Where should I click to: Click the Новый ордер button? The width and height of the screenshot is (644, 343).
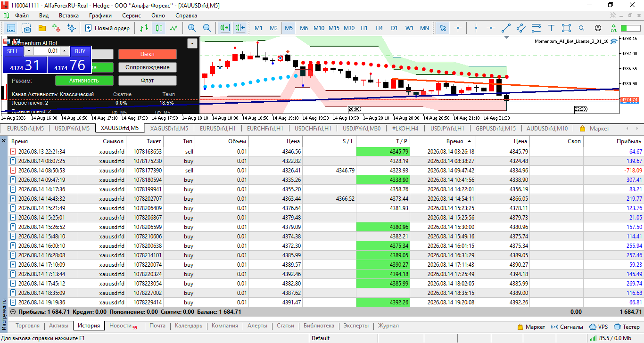[107, 28]
